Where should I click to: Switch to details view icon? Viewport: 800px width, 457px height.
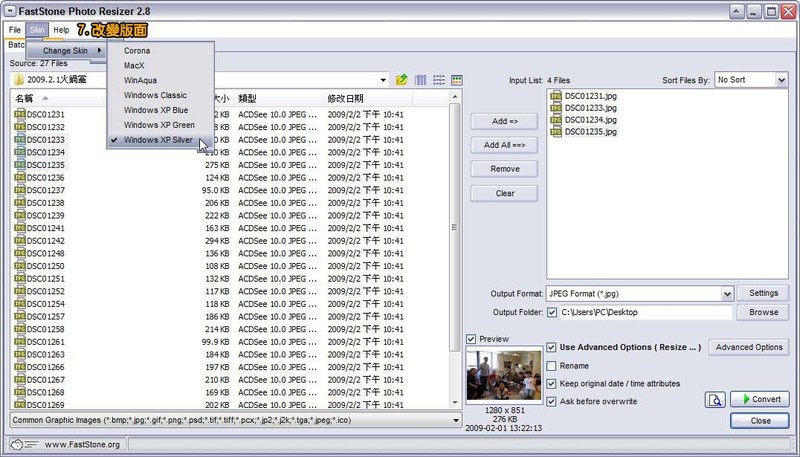click(x=420, y=80)
